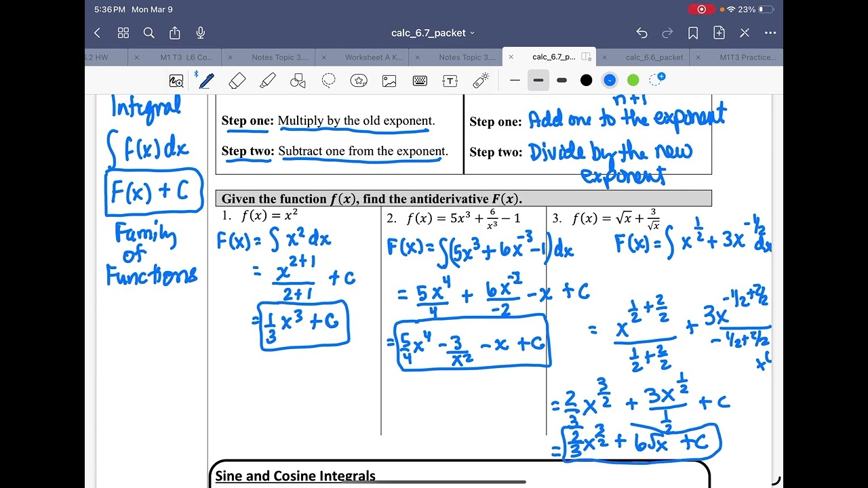Choose the thinnest pen stroke width
This screenshot has width=868, height=488.
[x=515, y=80]
